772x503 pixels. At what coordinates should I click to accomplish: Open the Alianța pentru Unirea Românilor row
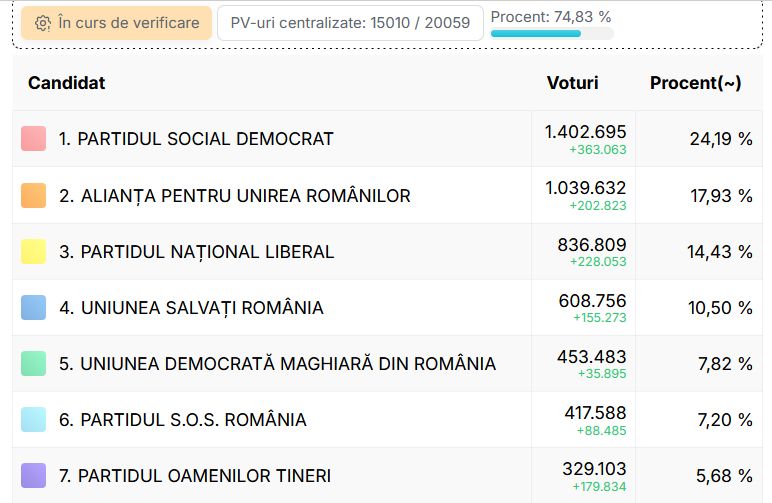pyautogui.click(x=387, y=195)
